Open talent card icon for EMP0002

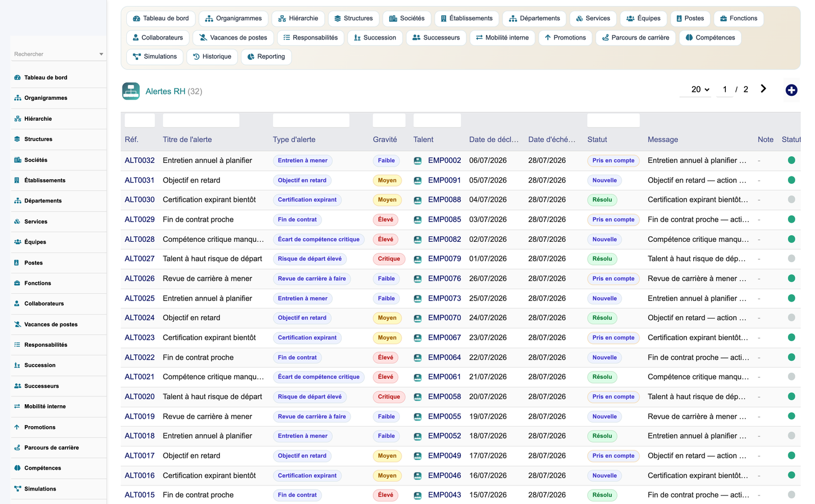[418, 161]
